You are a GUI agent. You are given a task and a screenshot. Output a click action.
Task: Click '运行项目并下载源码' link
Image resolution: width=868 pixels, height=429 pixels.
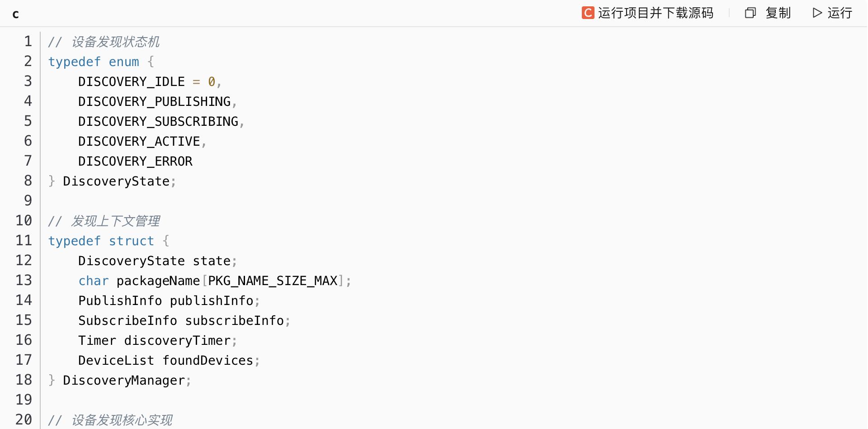pyautogui.click(x=656, y=13)
